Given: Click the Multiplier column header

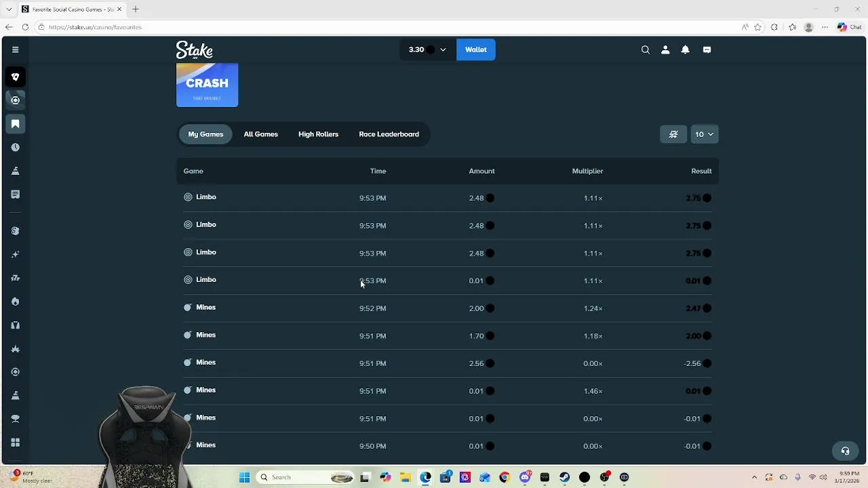Looking at the screenshot, I should click(x=587, y=171).
